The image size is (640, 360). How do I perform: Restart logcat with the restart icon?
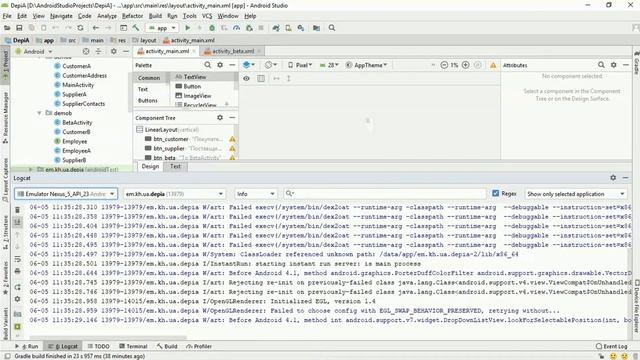click(x=18, y=287)
